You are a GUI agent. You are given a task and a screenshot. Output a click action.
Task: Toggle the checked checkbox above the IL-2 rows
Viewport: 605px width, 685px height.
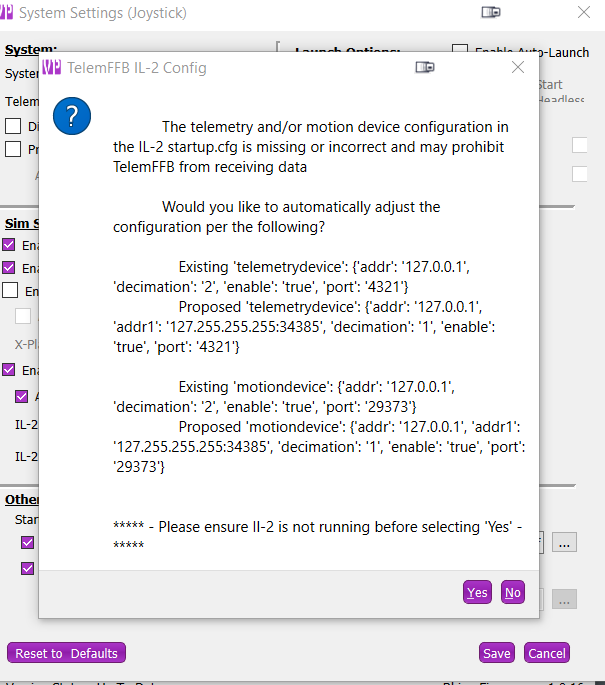[x=9, y=370]
